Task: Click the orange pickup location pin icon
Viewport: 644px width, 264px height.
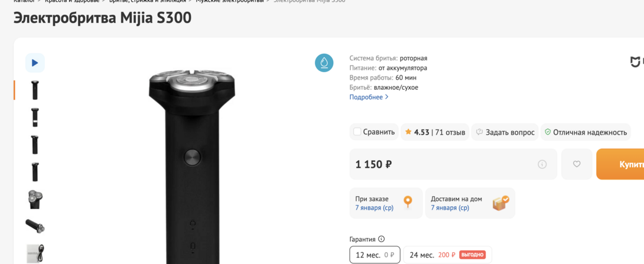Action: coord(408,203)
